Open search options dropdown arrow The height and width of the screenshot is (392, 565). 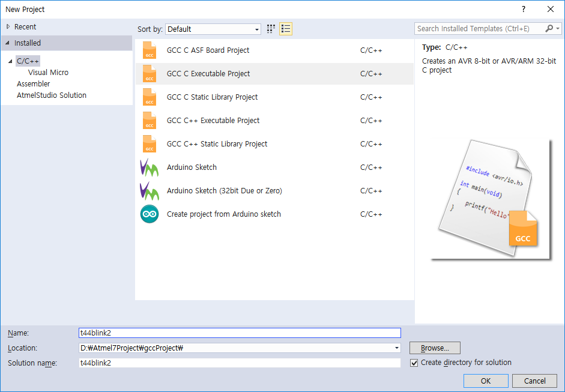[558, 28]
